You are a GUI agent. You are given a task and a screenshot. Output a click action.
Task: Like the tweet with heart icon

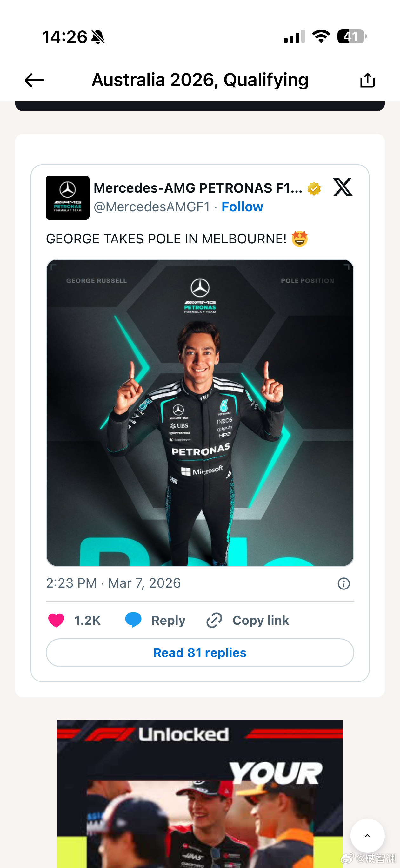[56, 620]
